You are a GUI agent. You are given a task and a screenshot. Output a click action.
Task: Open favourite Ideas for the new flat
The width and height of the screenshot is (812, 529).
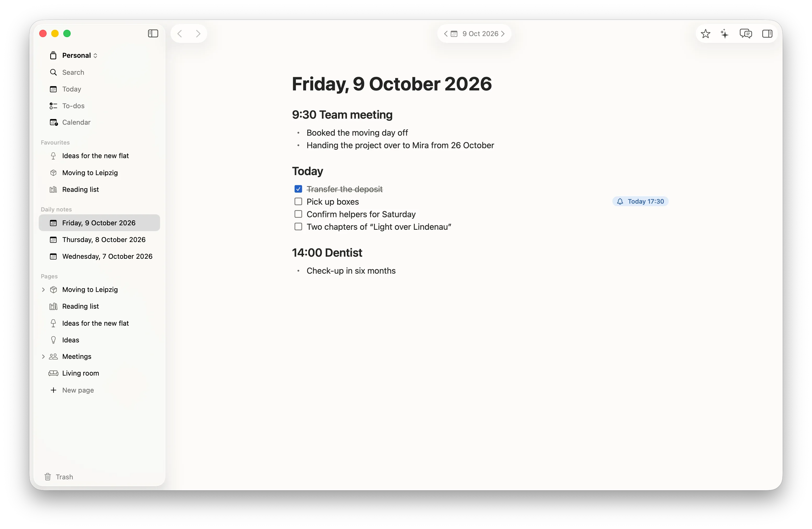99,156
